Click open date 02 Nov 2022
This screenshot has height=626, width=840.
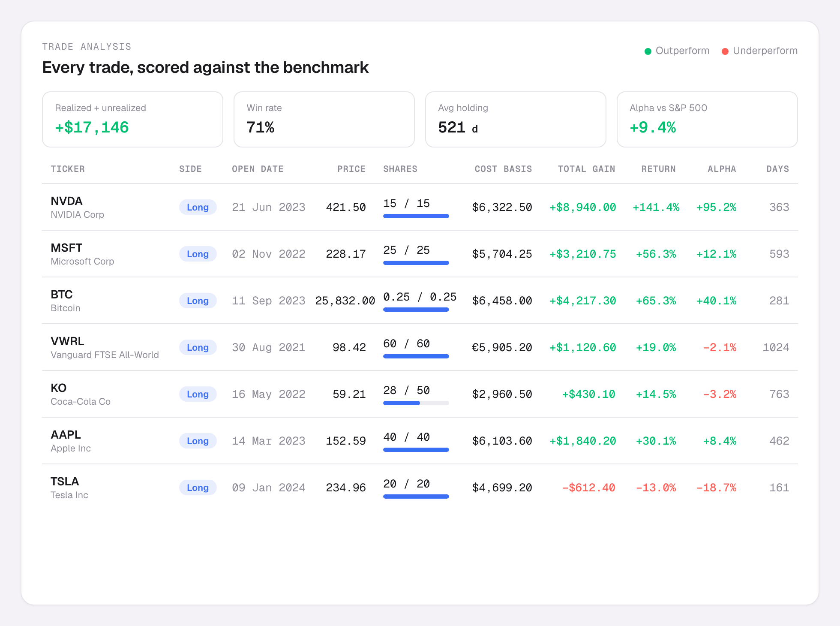[269, 254]
